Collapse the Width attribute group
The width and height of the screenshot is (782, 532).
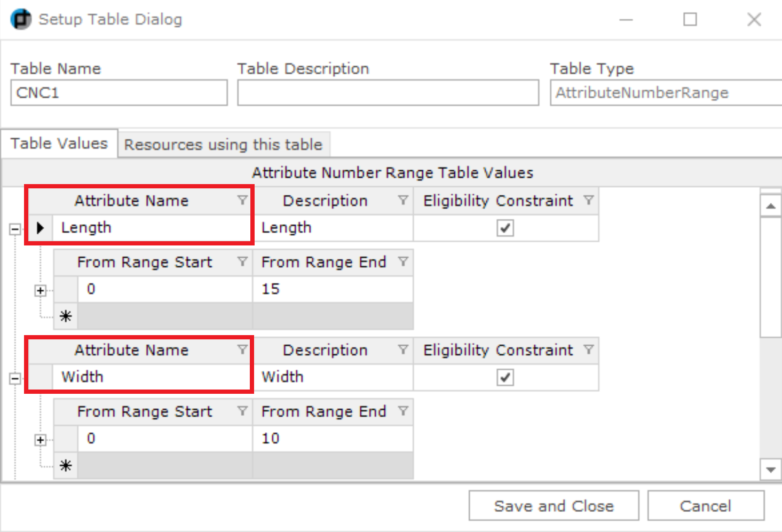point(15,377)
